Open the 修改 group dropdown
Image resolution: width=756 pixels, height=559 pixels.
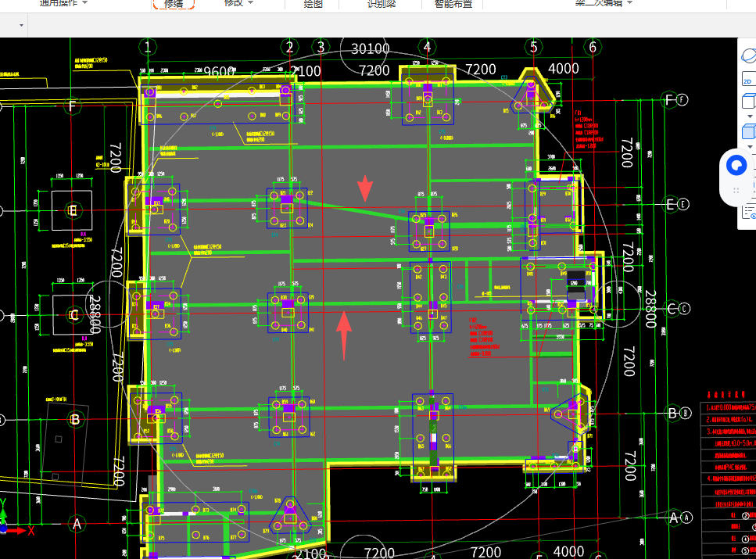click(x=238, y=3)
